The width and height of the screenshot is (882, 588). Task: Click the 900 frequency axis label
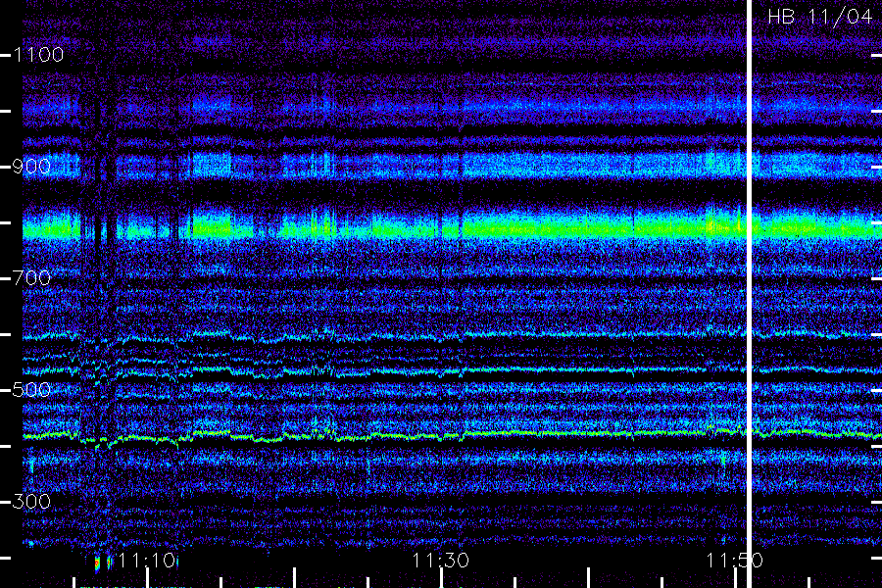(31, 167)
